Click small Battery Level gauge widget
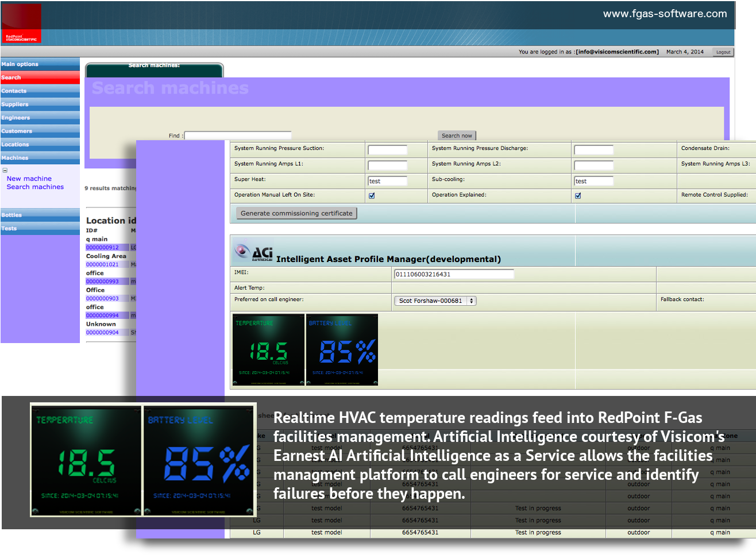Image resolution: width=756 pixels, height=558 pixels. click(x=342, y=349)
